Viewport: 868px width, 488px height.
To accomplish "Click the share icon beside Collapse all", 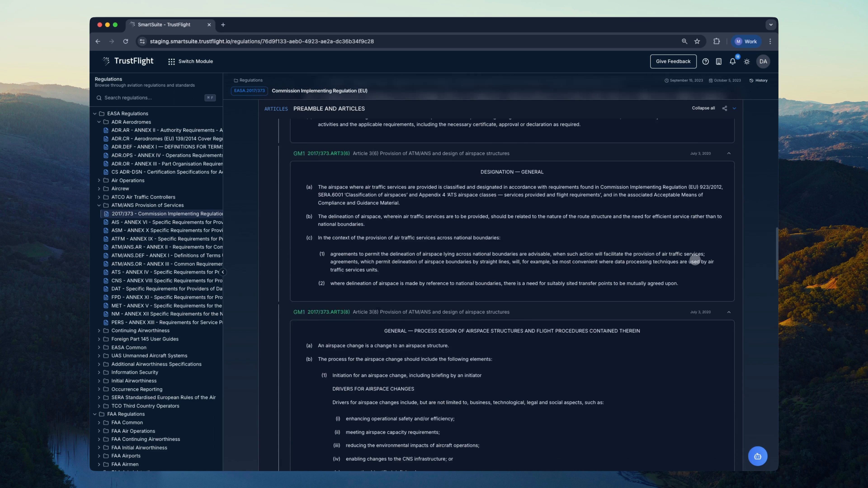I will click(x=724, y=108).
